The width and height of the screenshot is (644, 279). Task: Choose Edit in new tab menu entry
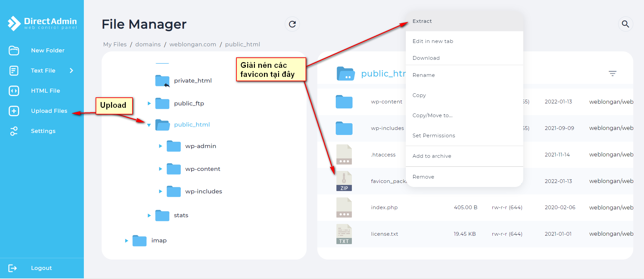click(465, 41)
